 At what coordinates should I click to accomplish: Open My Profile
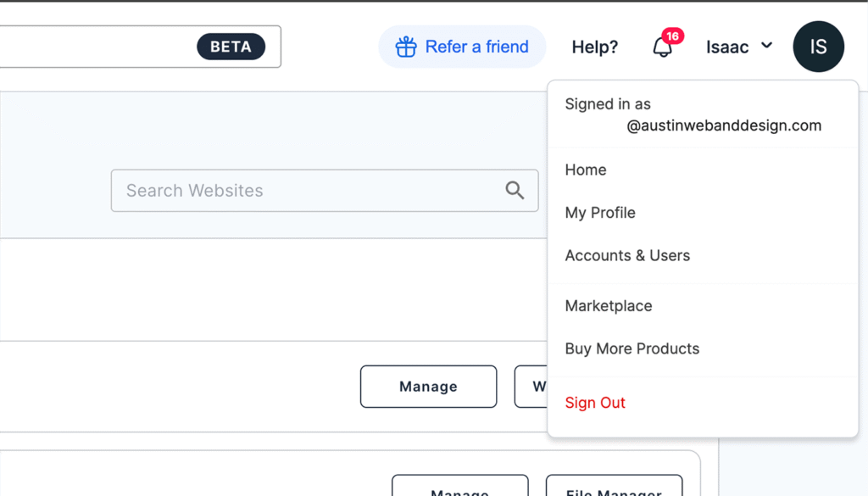point(600,213)
